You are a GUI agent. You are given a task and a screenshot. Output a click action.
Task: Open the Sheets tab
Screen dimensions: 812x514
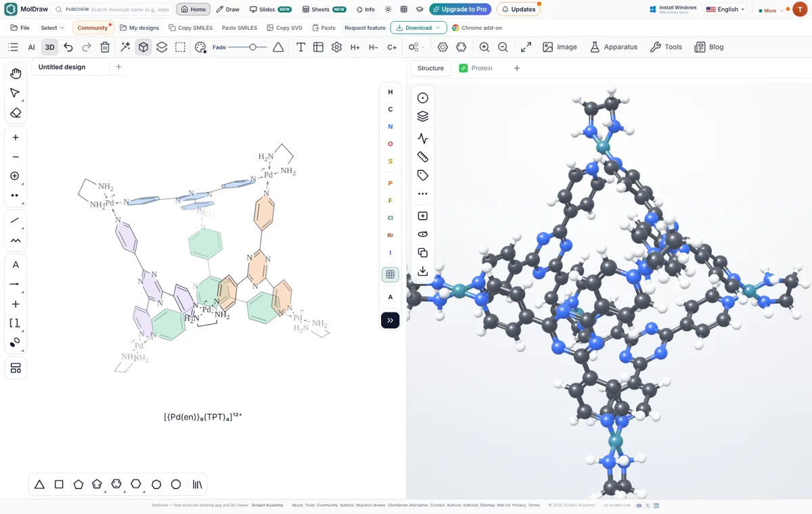[x=324, y=9]
